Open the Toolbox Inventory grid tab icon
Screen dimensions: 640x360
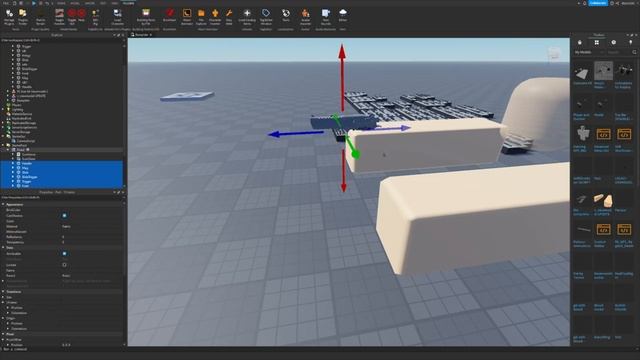(597, 42)
